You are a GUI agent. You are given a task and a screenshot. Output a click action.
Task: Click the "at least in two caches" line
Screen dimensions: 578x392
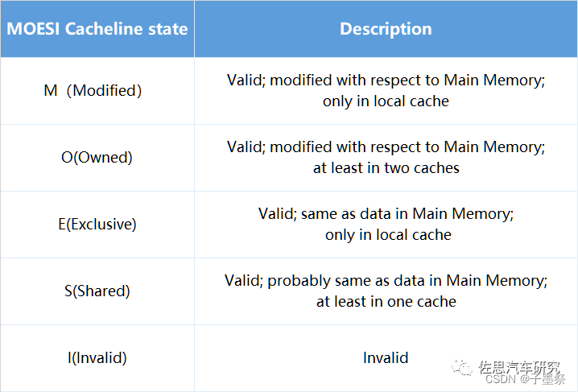pyautogui.click(x=386, y=168)
